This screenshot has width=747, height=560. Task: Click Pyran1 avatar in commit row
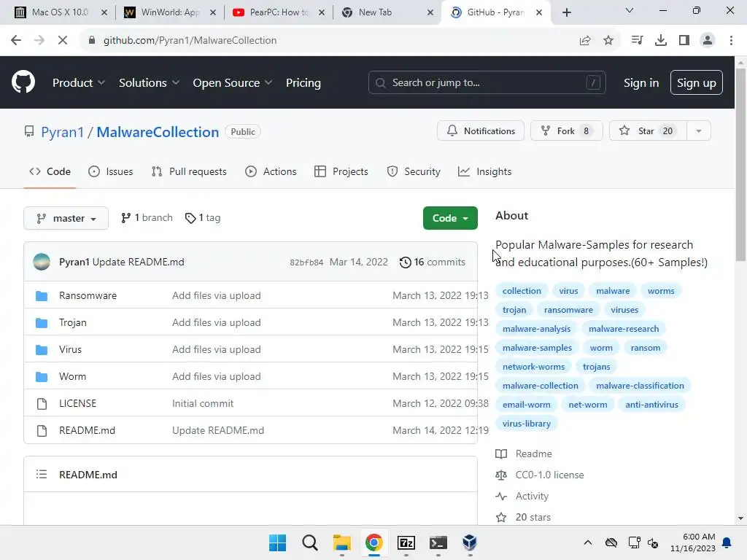point(42,262)
